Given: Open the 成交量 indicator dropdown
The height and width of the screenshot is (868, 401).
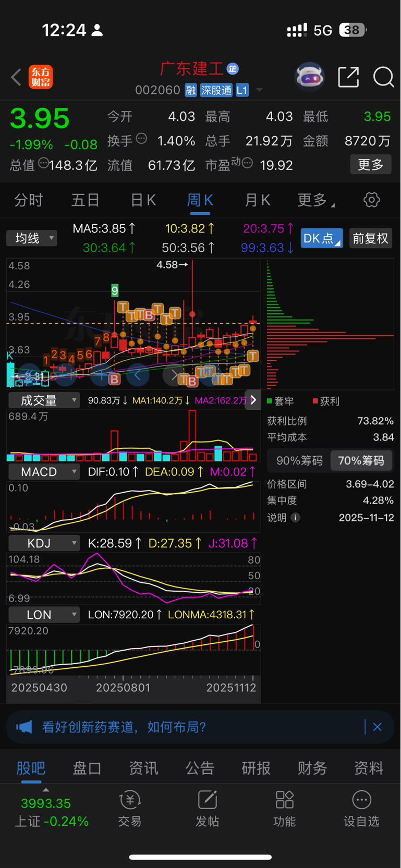Looking at the screenshot, I should click(x=44, y=400).
